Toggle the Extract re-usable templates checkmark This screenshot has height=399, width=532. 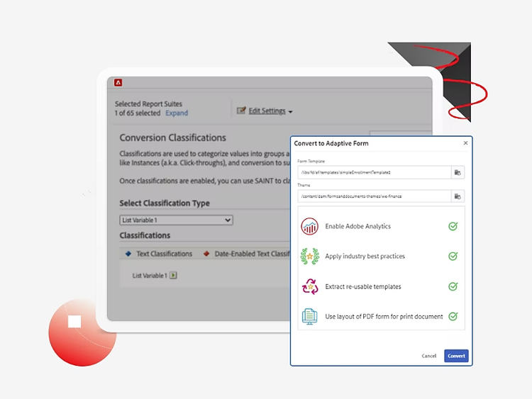coord(453,286)
